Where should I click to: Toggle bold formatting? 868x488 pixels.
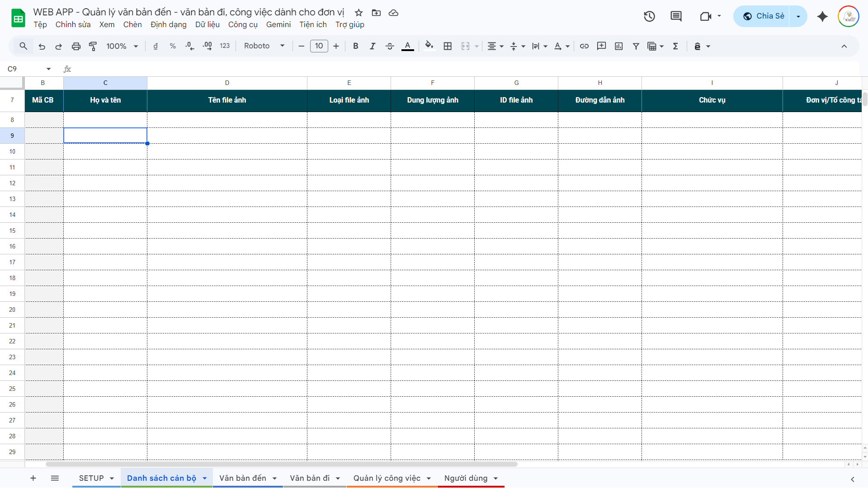click(355, 46)
